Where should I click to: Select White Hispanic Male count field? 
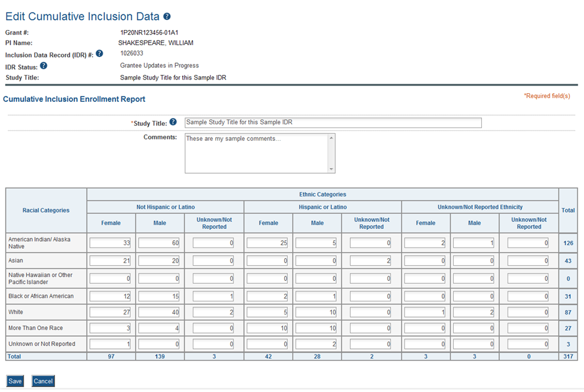coord(315,311)
